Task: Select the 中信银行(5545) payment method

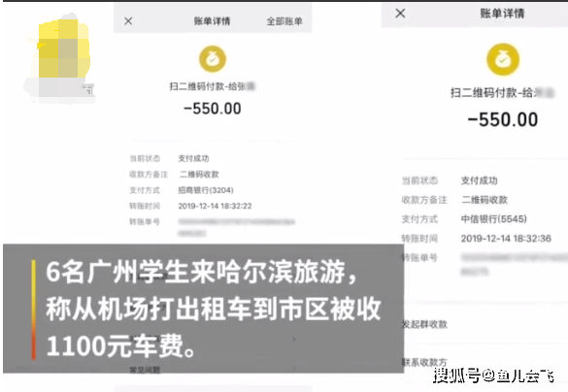Action: click(494, 218)
